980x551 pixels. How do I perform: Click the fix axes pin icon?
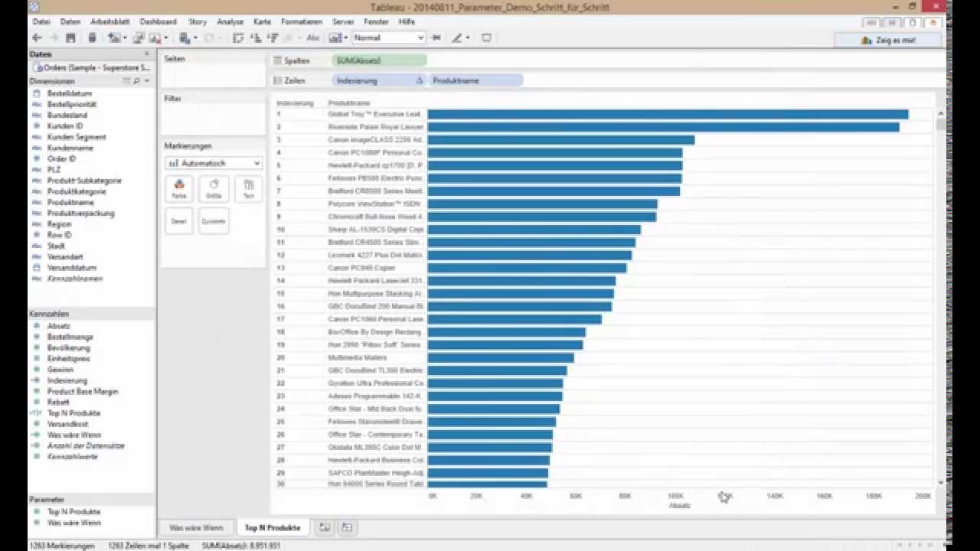pos(436,37)
